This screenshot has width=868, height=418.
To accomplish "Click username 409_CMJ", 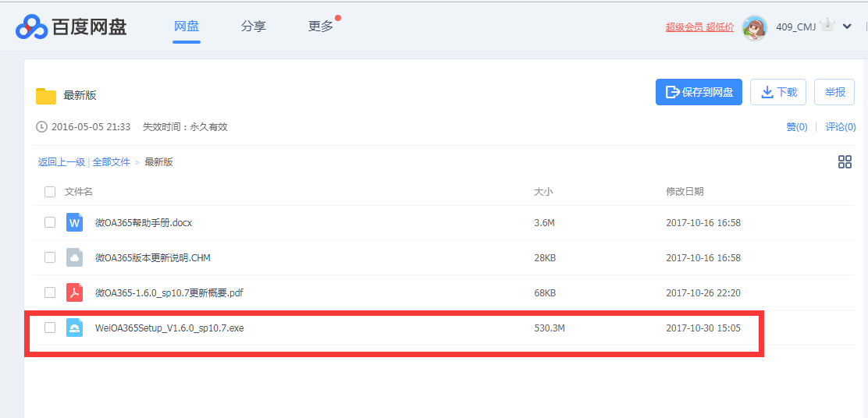I will (796, 27).
